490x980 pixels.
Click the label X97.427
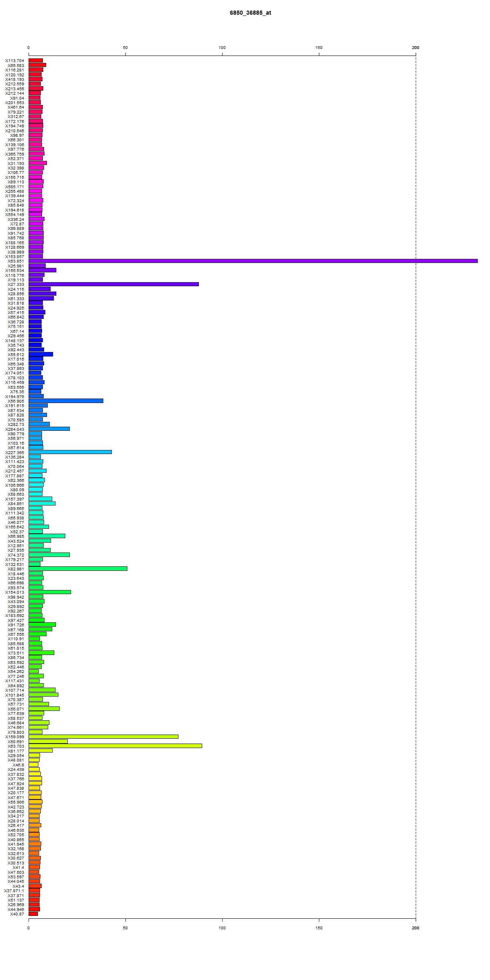pyautogui.click(x=16, y=620)
